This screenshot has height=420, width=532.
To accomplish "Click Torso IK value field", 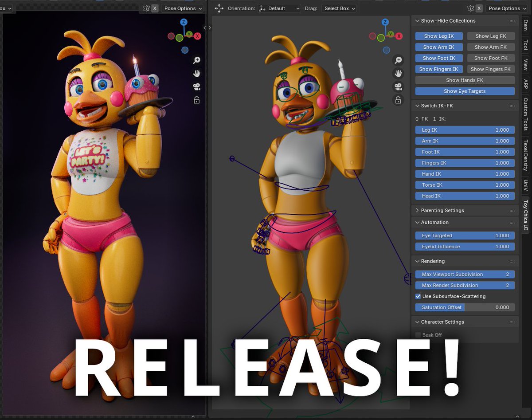I will click(x=465, y=185).
